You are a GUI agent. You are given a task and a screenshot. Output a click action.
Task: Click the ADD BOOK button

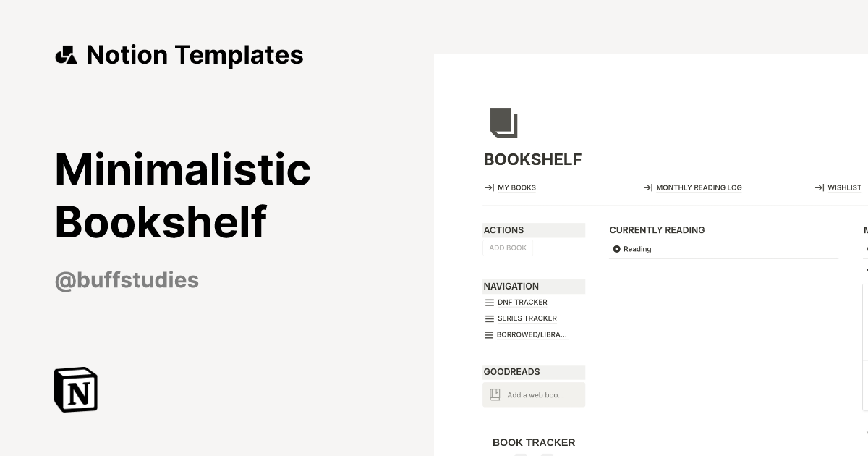[507, 248]
